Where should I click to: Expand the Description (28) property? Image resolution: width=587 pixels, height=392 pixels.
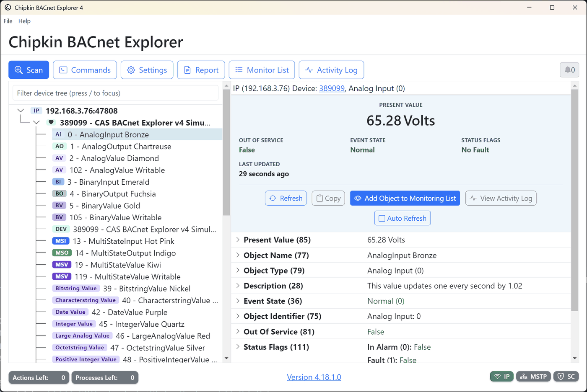point(238,286)
